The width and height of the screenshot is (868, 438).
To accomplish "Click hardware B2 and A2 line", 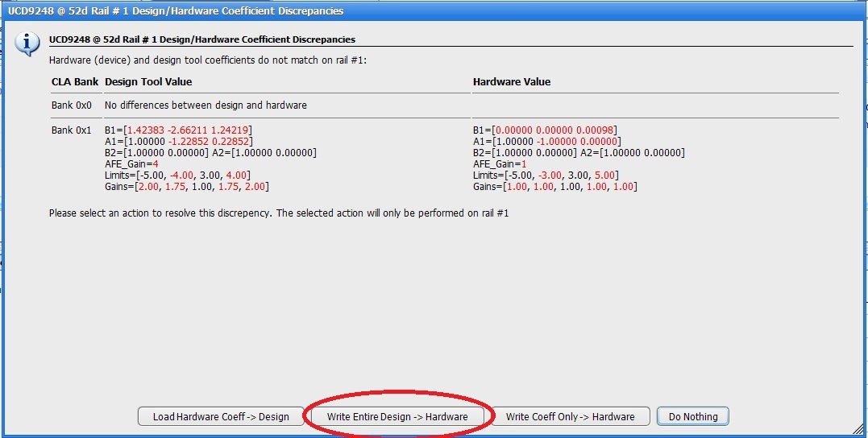I will [579, 153].
